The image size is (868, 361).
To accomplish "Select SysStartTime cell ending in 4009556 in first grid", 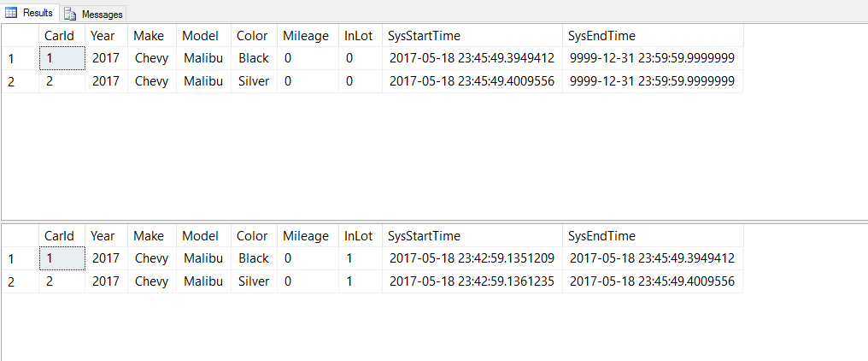I will point(472,80).
